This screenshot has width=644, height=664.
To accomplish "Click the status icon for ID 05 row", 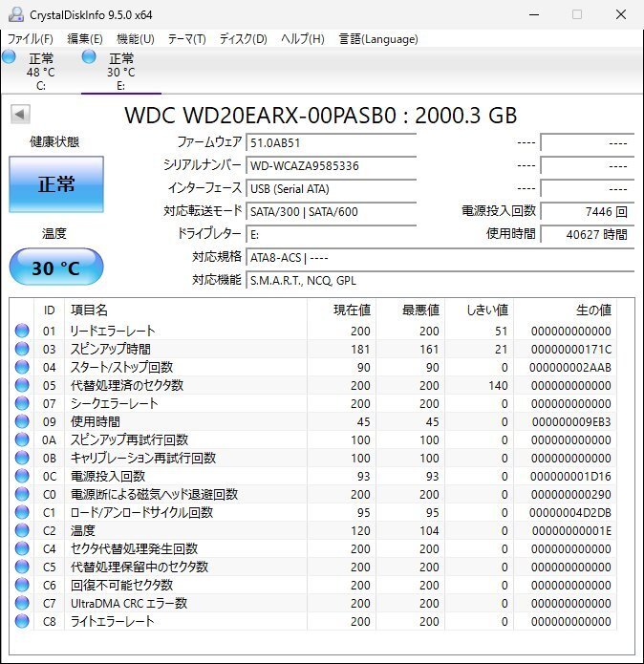I will (22, 385).
